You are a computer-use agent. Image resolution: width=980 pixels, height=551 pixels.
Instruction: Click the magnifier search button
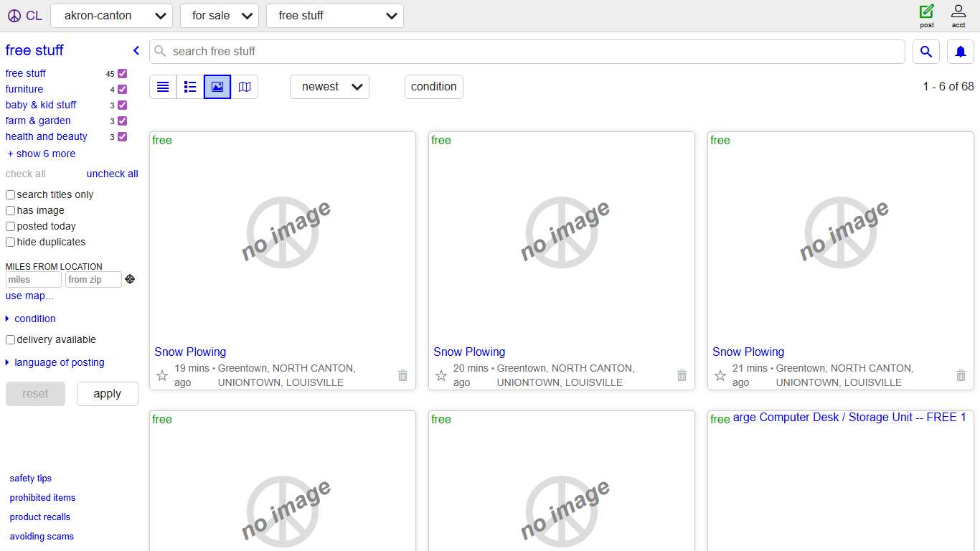pyautogui.click(x=926, y=52)
